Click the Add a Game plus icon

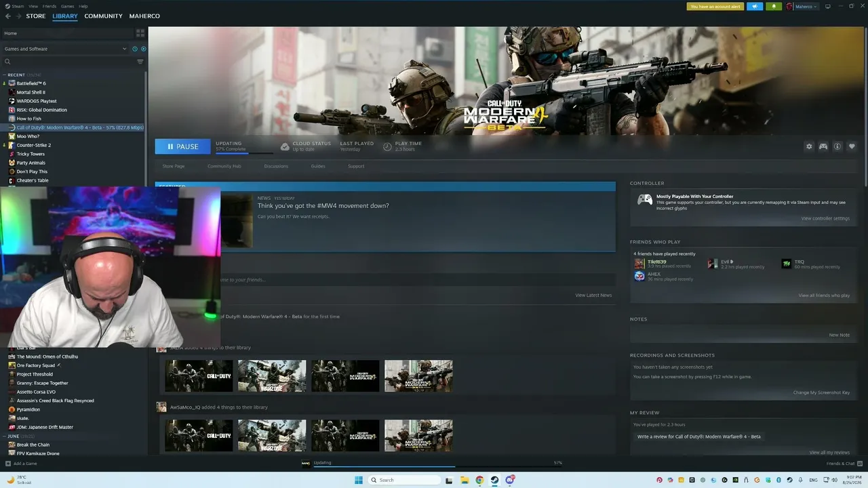point(8,464)
